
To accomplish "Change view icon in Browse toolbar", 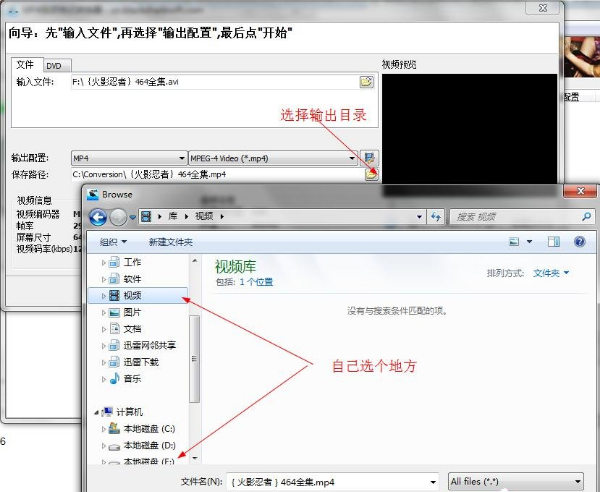I will pos(514,241).
